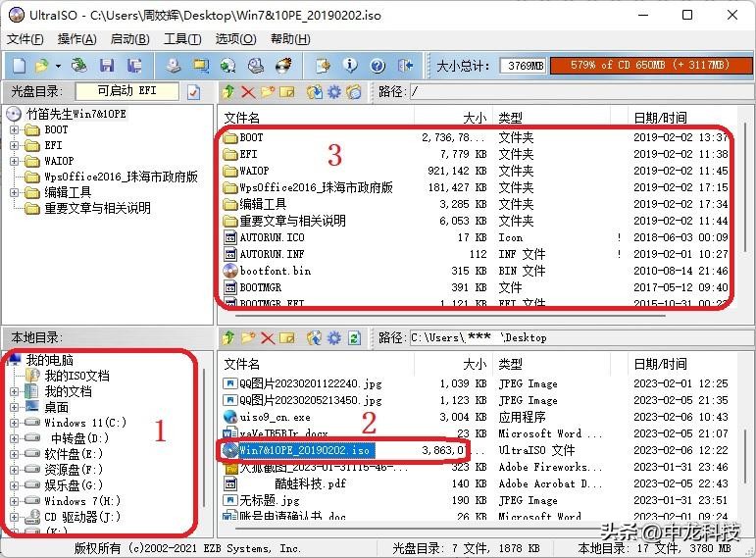Click the red X delete icon in the disc pane
The image size is (756, 558).
pyautogui.click(x=248, y=91)
